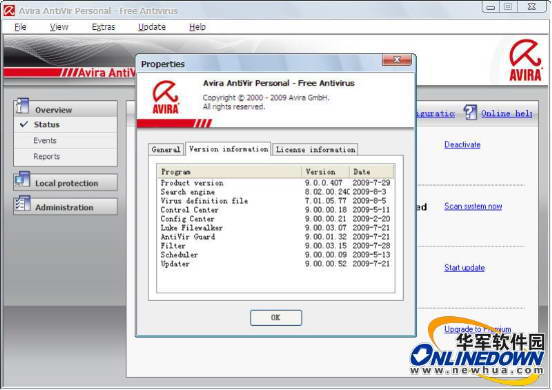Select the Config Center row
This screenshot has width=552, height=390.
tap(275, 219)
